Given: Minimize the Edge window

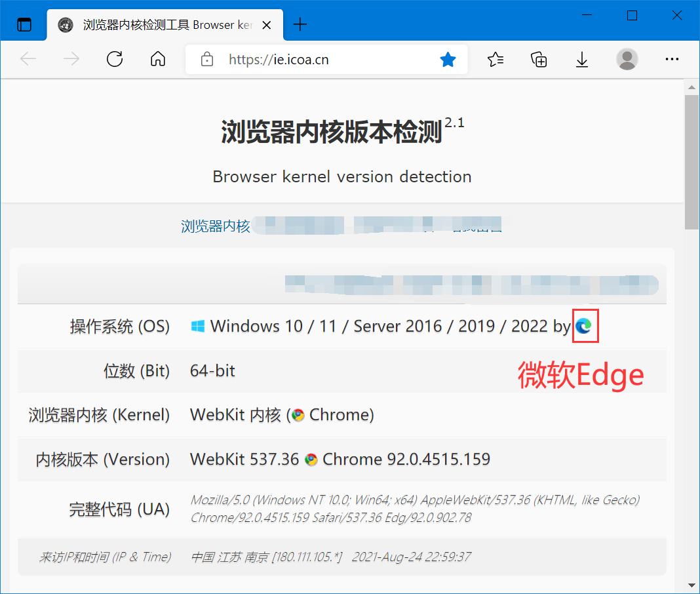Looking at the screenshot, I should coord(587,16).
